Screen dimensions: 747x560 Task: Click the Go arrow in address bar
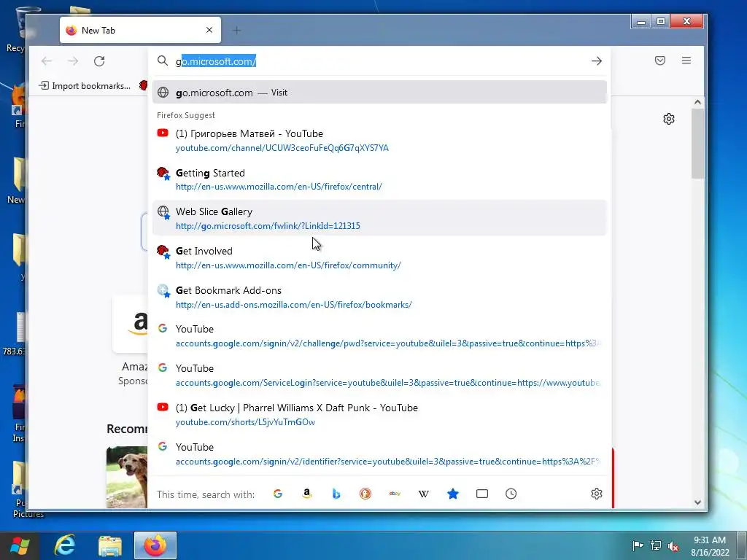597,61
